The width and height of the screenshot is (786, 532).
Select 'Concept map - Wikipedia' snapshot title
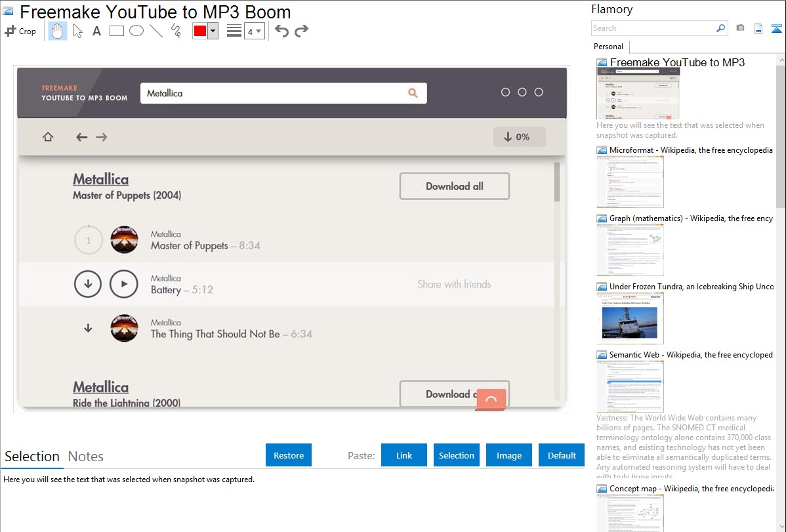coord(691,489)
